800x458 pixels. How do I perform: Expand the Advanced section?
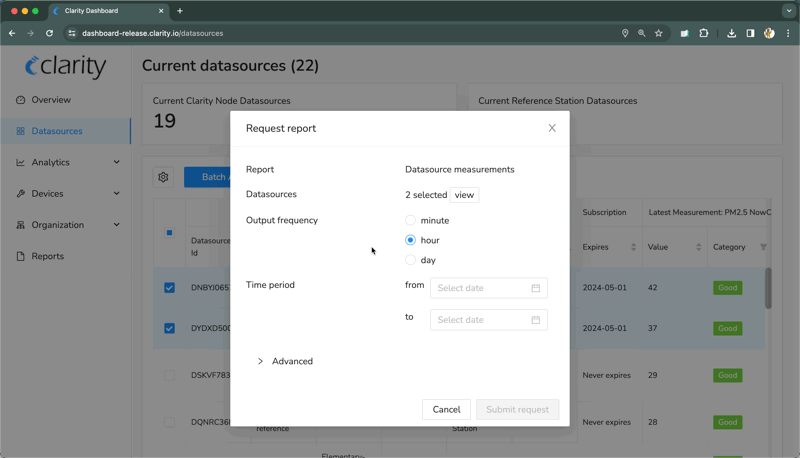(x=284, y=361)
